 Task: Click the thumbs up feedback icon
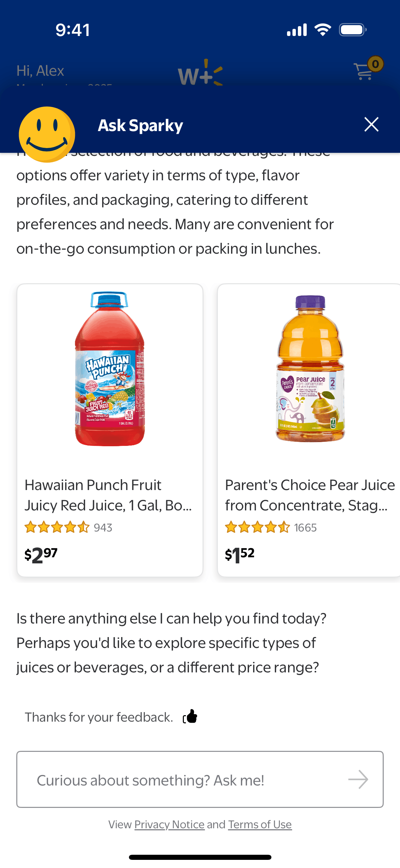(x=190, y=717)
